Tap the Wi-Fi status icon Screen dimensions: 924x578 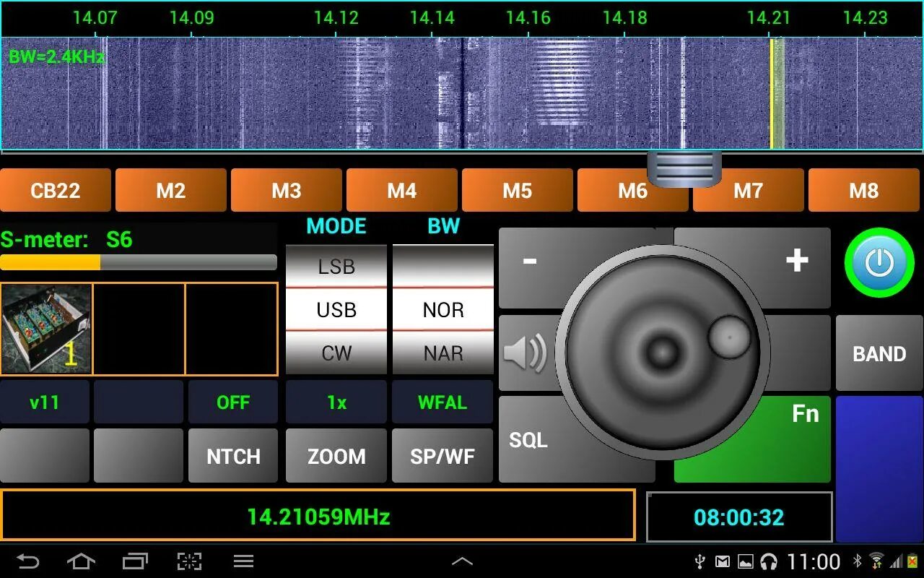click(876, 561)
